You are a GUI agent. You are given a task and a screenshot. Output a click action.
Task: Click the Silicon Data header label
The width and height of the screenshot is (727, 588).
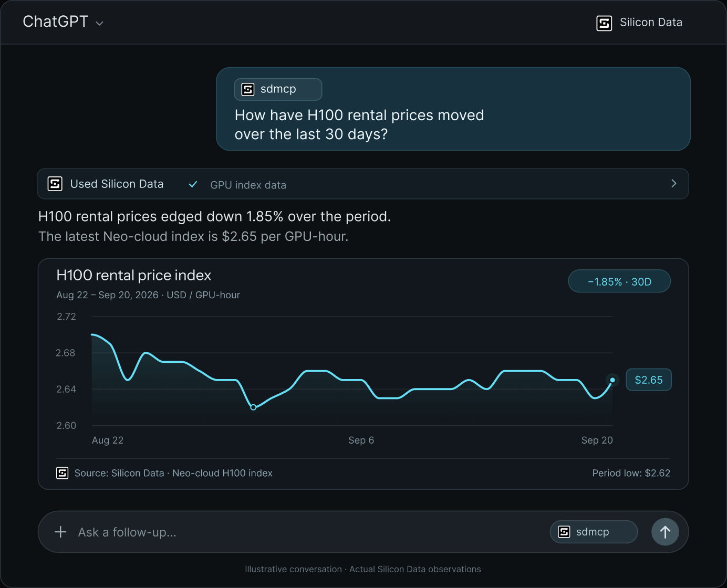[651, 23]
